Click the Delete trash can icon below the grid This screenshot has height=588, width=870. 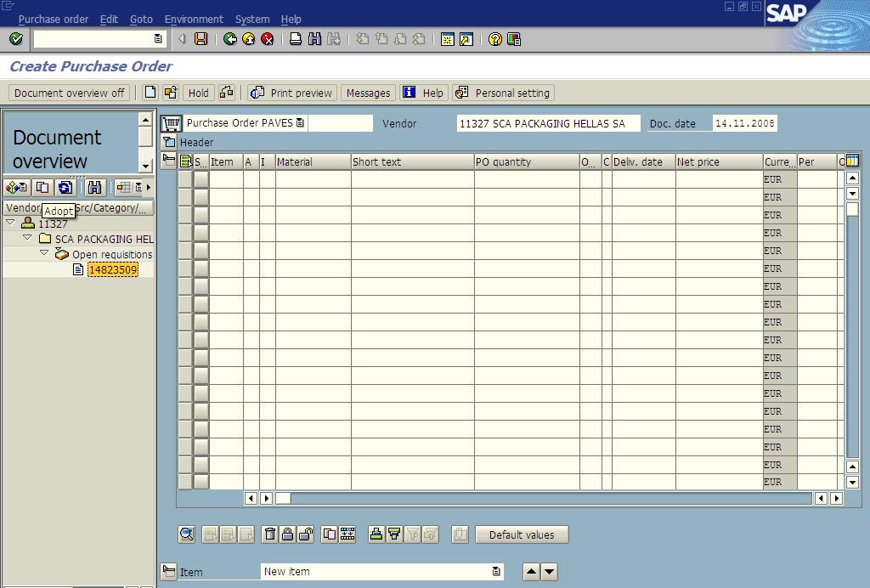coord(269,534)
